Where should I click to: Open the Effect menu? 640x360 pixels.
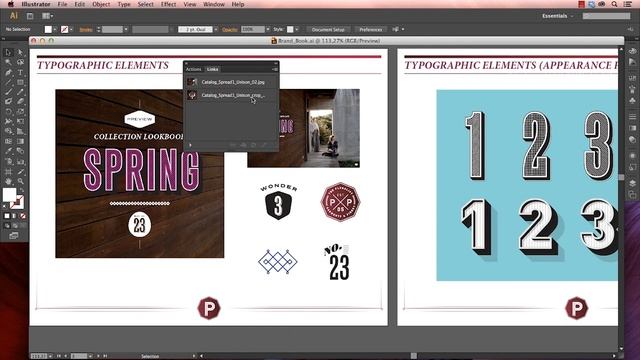click(168, 4)
